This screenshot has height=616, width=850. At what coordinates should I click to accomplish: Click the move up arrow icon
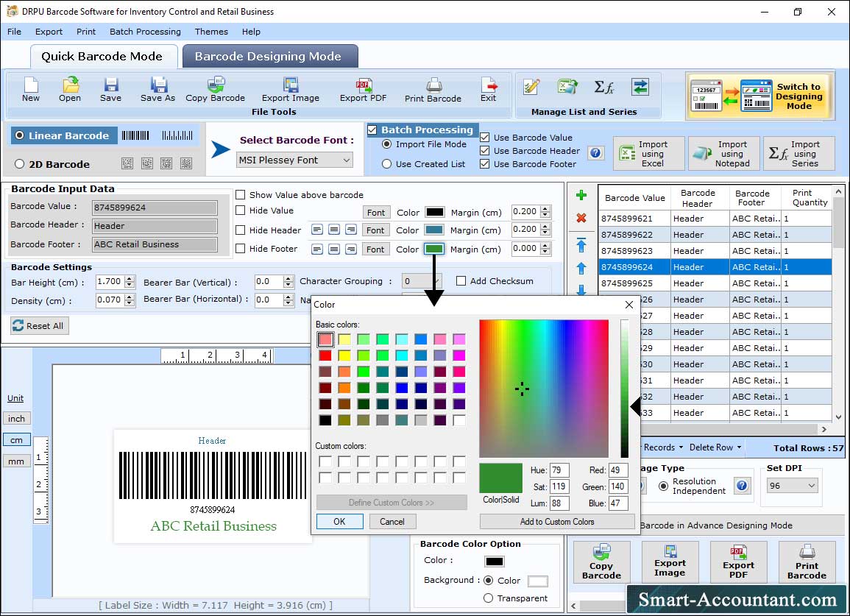pyautogui.click(x=581, y=269)
